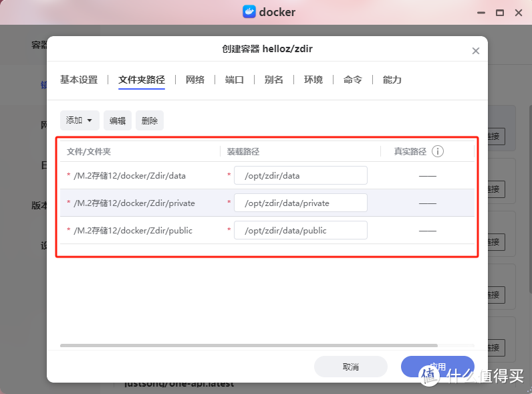Click the 装载路径 column header
Viewport: 532px width, 394px height.
tap(243, 151)
